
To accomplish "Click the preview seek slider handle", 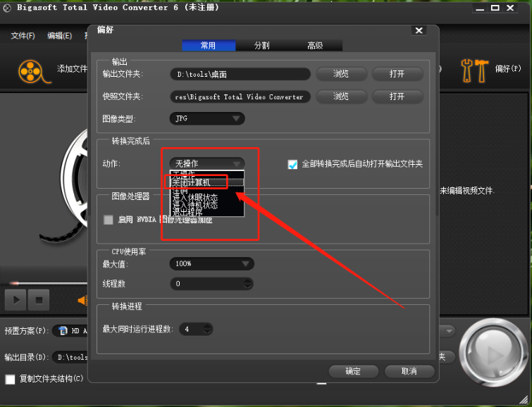I will coord(14,283).
